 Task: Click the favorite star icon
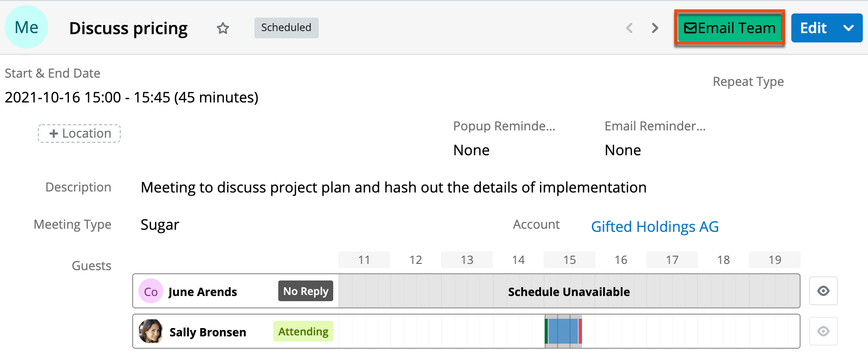(x=223, y=28)
